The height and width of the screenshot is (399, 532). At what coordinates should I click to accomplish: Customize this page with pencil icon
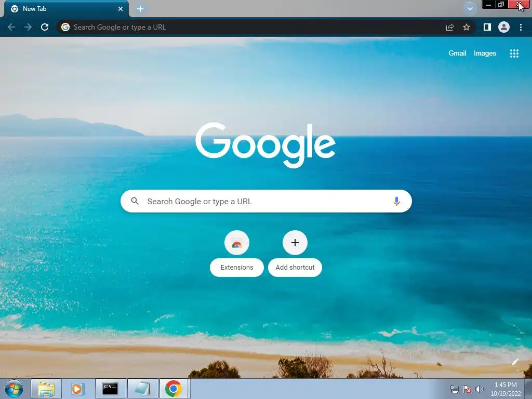point(515,362)
